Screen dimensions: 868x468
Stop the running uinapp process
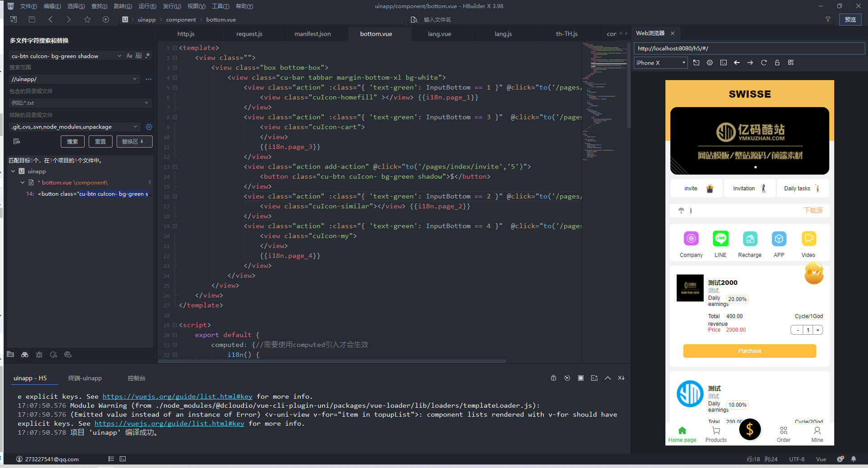pos(581,378)
